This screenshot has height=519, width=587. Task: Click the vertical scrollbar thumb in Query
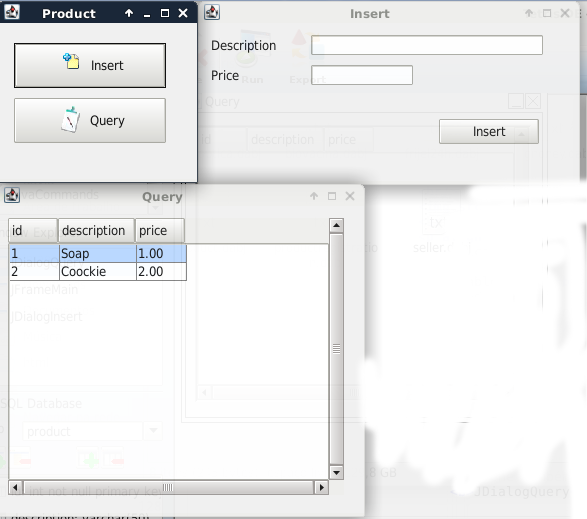[336, 349]
